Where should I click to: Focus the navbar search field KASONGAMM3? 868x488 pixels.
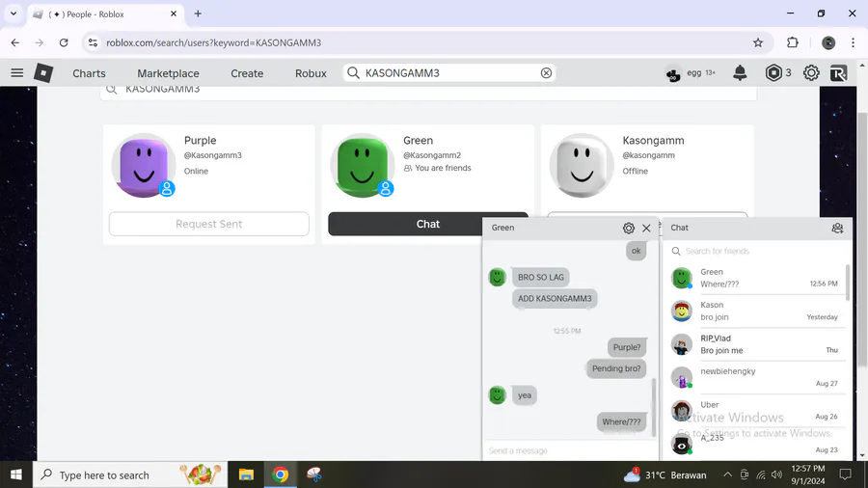pyautogui.click(x=449, y=73)
